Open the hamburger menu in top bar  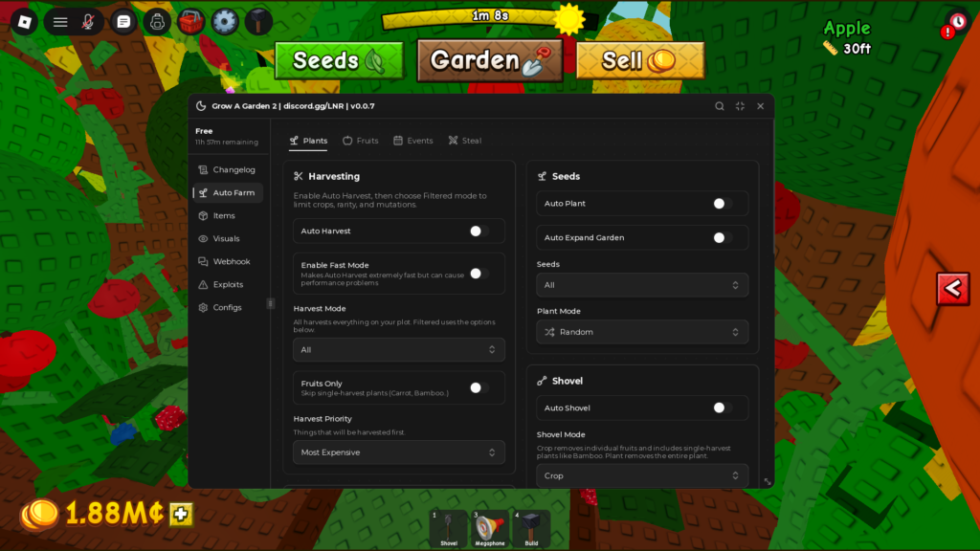coord(60,22)
